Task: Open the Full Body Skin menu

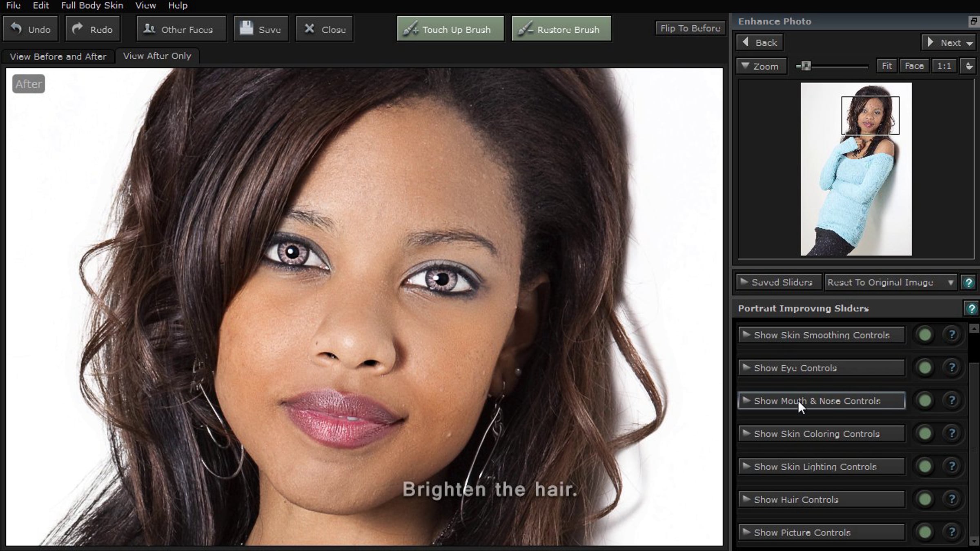Action: click(92, 6)
